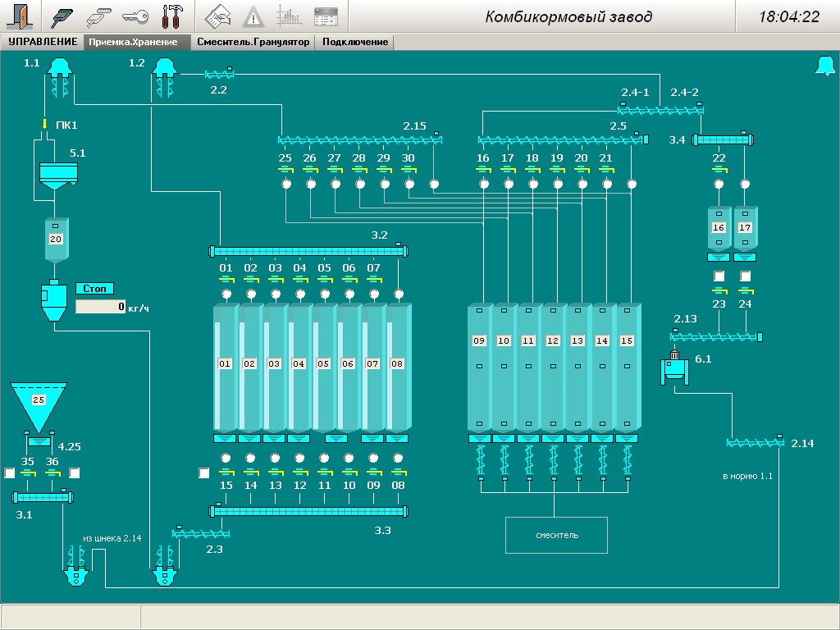
Task: Select silo 12 in storage group
Action: point(553,340)
